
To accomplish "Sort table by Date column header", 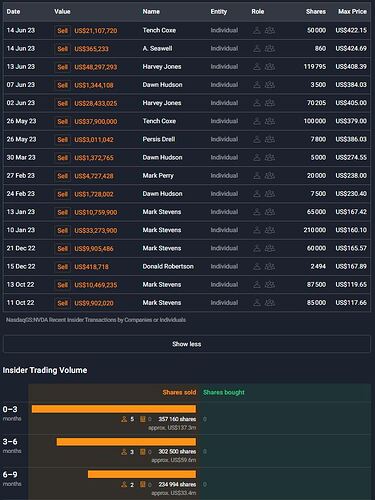I will click(x=13, y=12).
